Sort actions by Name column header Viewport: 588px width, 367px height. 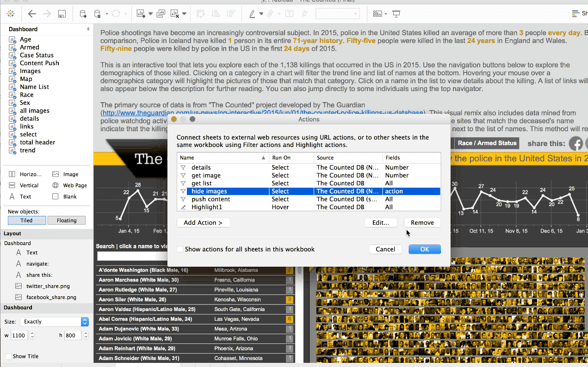click(x=223, y=158)
